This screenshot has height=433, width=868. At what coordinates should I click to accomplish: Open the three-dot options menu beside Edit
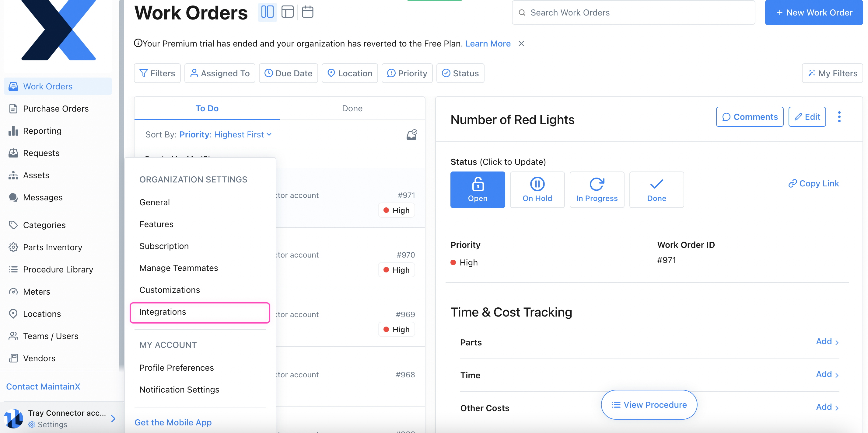[839, 116]
